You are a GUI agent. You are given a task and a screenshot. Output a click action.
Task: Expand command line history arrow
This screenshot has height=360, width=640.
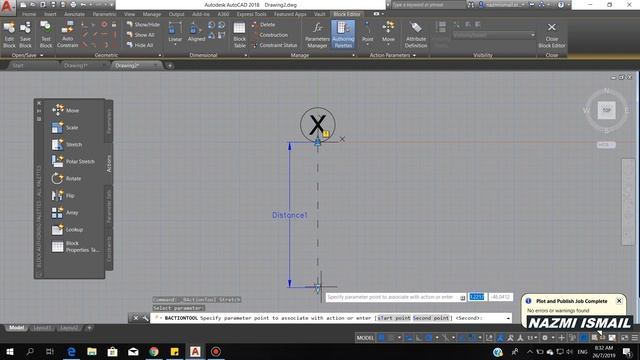(x=508, y=318)
